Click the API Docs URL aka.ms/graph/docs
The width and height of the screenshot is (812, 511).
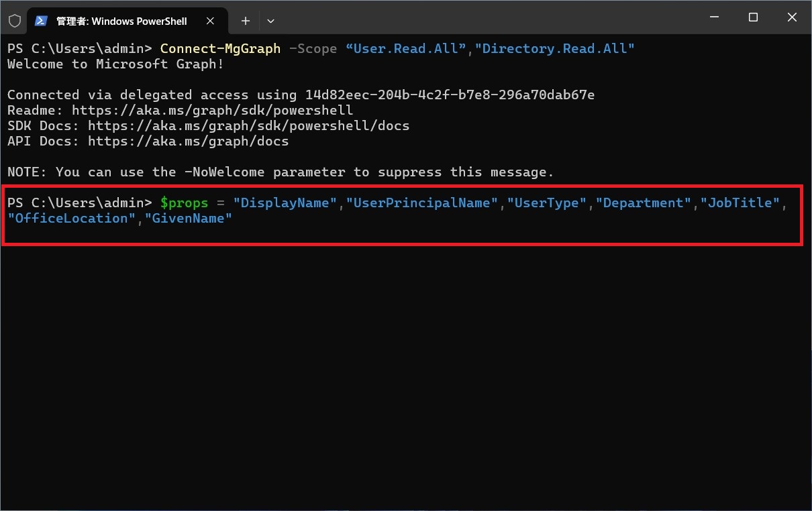click(188, 141)
